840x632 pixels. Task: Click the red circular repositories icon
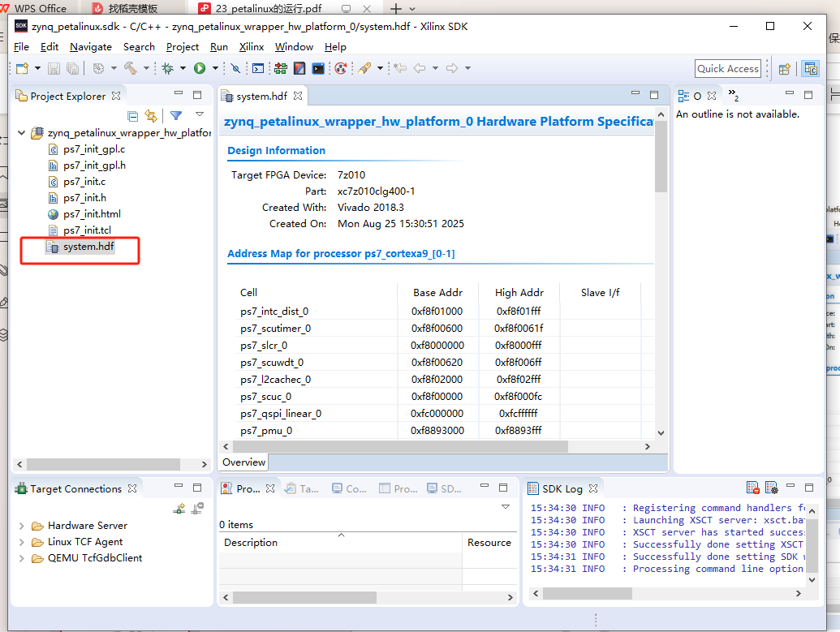[341, 68]
